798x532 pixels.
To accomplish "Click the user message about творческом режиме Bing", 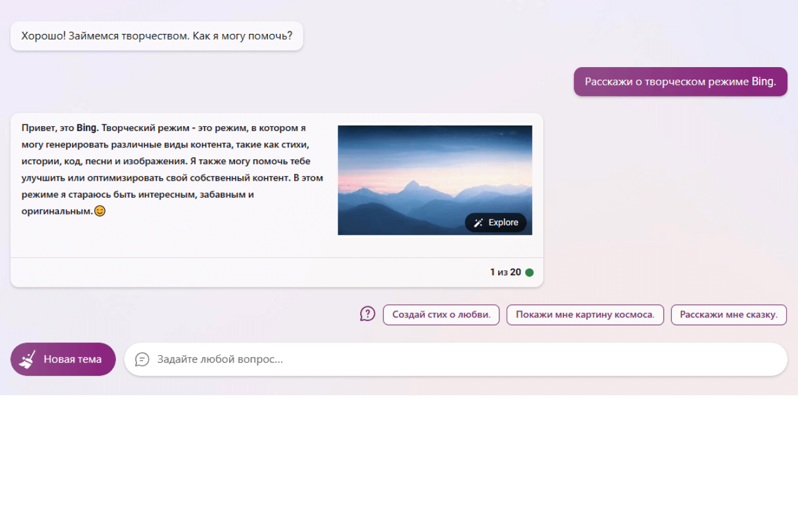I will [x=680, y=82].
